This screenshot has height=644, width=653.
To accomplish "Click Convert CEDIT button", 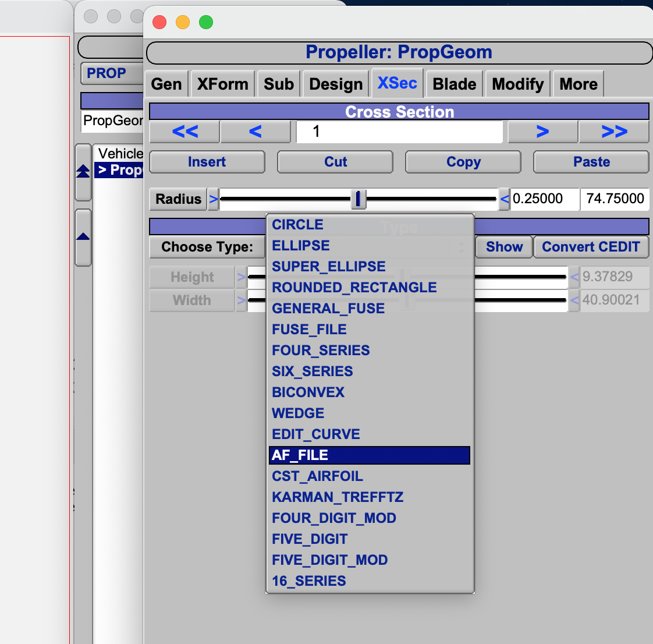I will [x=591, y=247].
